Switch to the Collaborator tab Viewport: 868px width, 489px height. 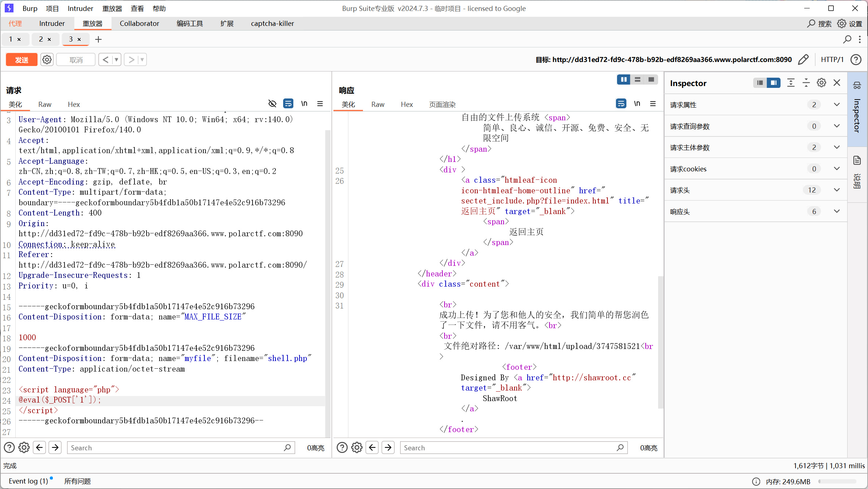click(x=139, y=23)
